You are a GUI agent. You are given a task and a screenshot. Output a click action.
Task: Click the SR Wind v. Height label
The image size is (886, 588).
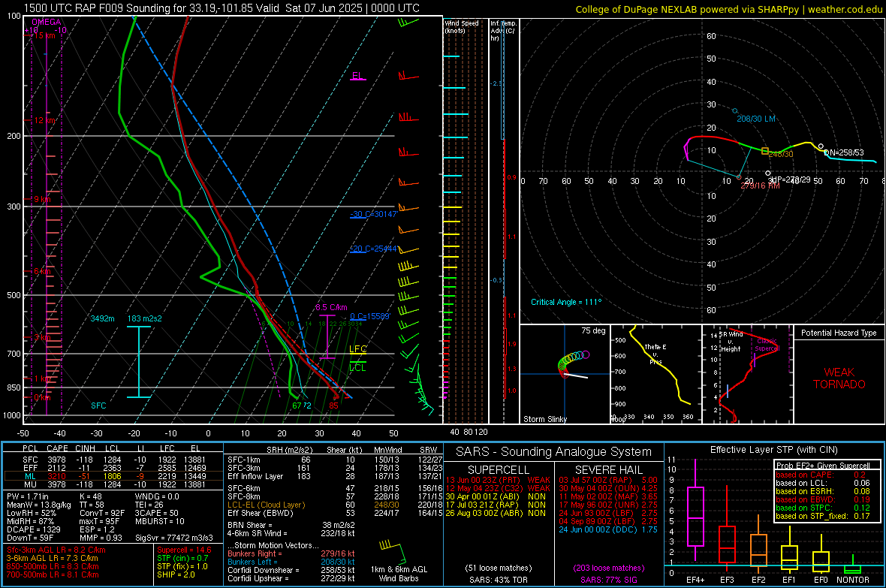(x=731, y=342)
